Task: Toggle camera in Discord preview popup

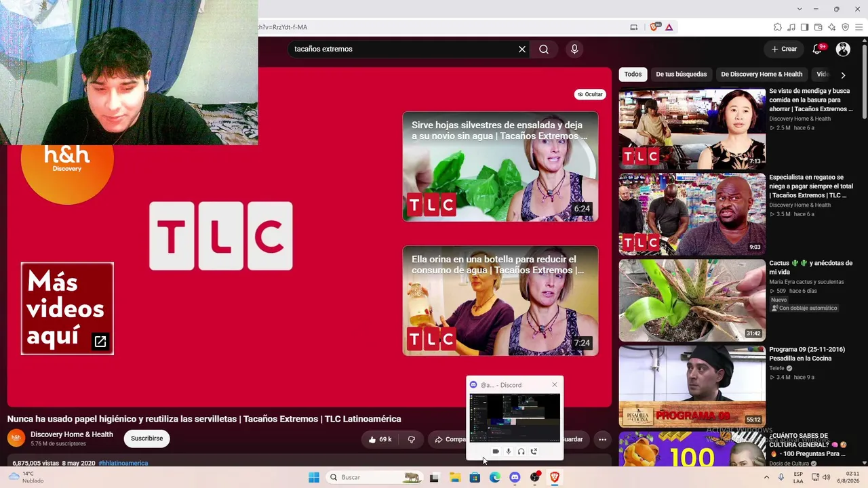Action: click(496, 451)
